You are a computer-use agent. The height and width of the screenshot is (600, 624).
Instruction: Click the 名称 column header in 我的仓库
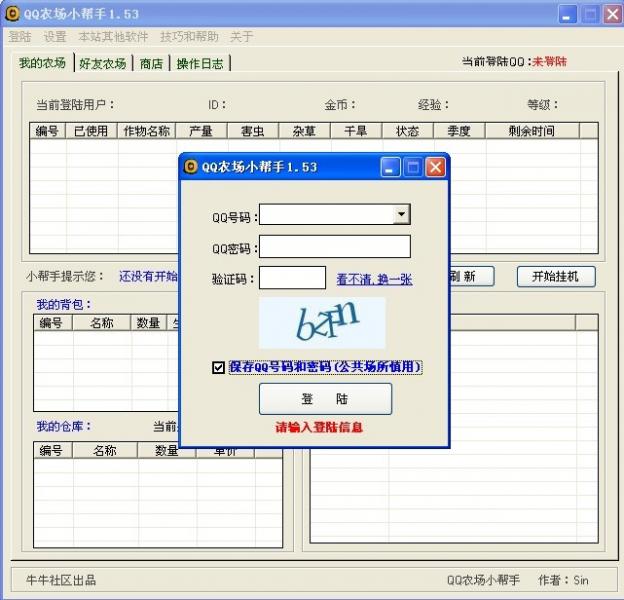point(105,450)
